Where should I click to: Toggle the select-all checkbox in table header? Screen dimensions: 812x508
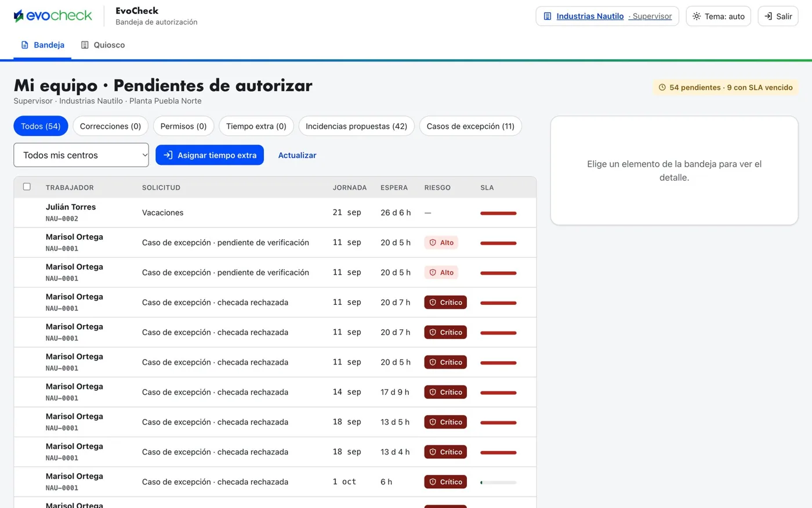point(27,187)
